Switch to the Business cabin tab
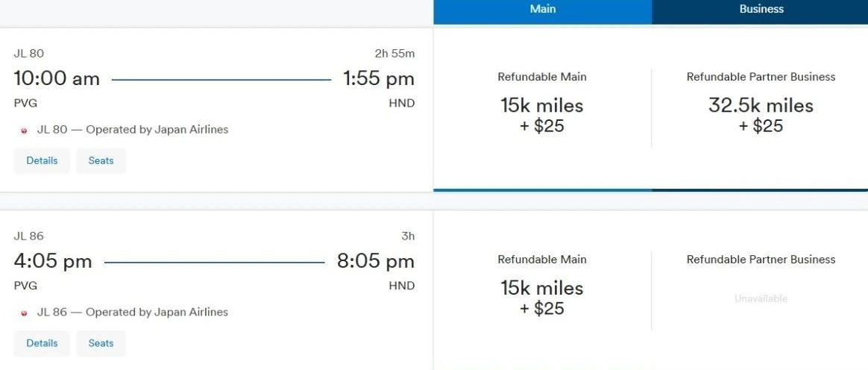The height and width of the screenshot is (370, 868). (x=761, y=10)
